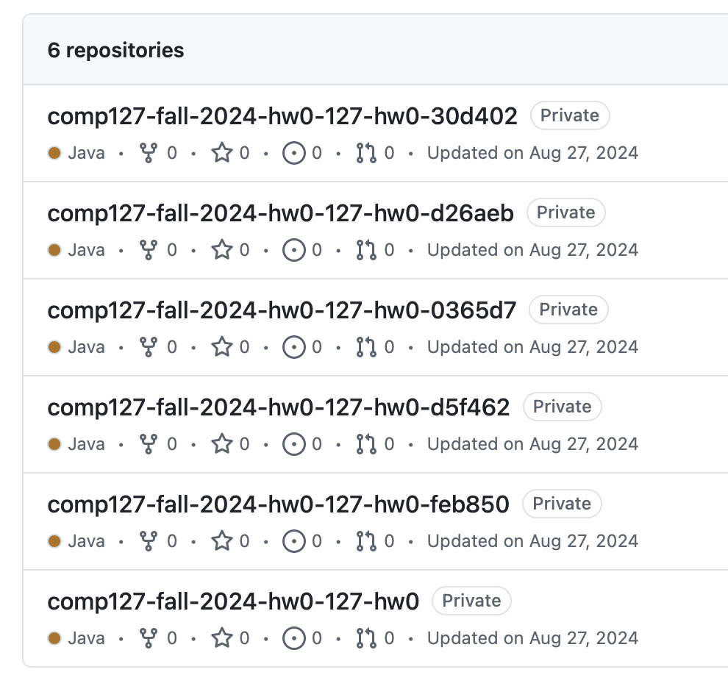
Task: Open repository ending in feb850
Action: pos(278,504)
